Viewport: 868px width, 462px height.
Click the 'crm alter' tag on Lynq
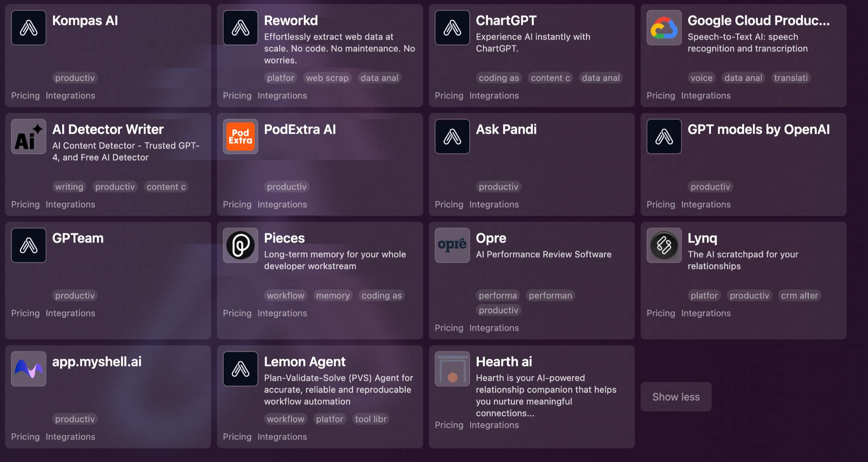[799, 296]
